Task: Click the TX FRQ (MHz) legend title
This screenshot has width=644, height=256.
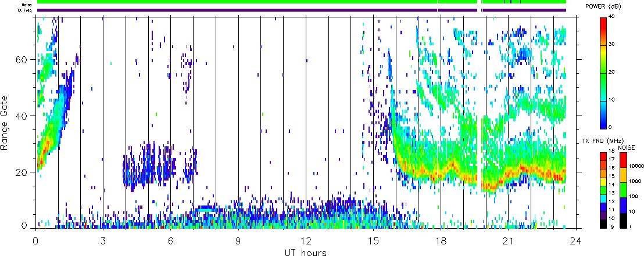Action: pyautogui.click(x=603, y=141)
